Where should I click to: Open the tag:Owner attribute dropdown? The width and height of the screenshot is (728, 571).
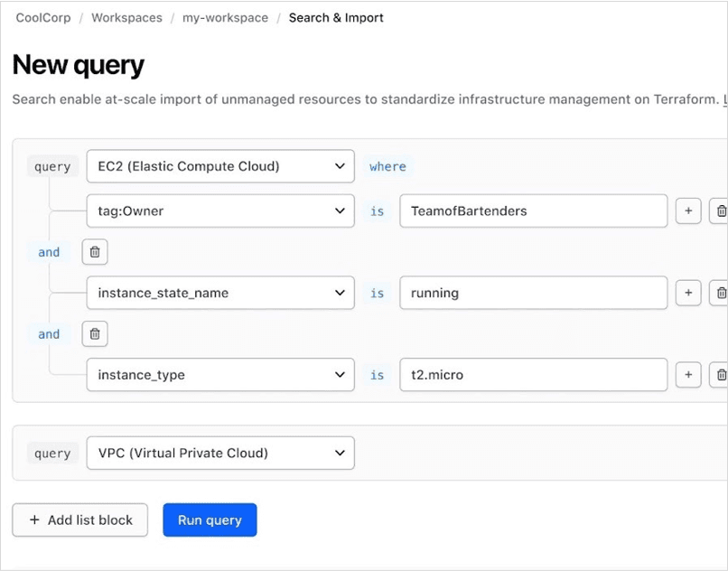click(220, 211)
